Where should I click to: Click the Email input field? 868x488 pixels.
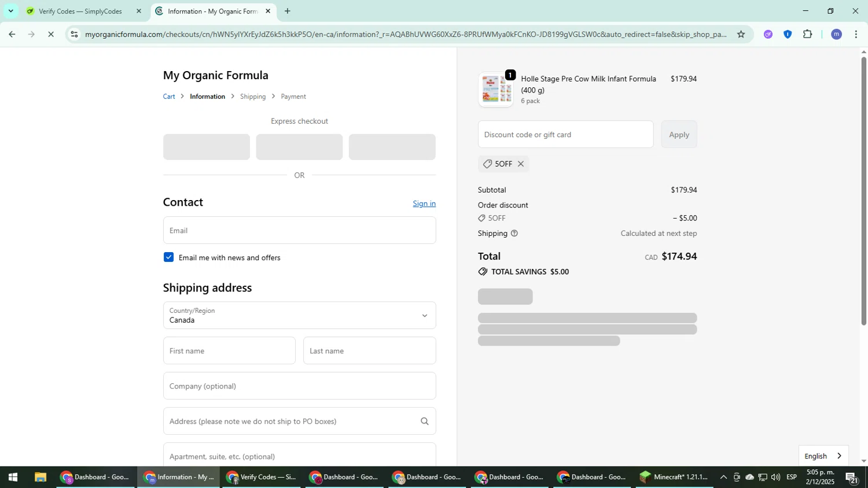coord(299,231)
